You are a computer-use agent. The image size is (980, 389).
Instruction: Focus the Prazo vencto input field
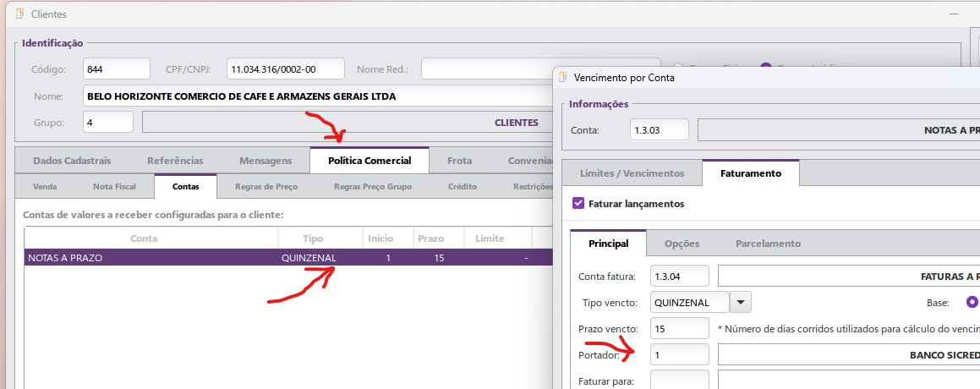tap(679, 328)
